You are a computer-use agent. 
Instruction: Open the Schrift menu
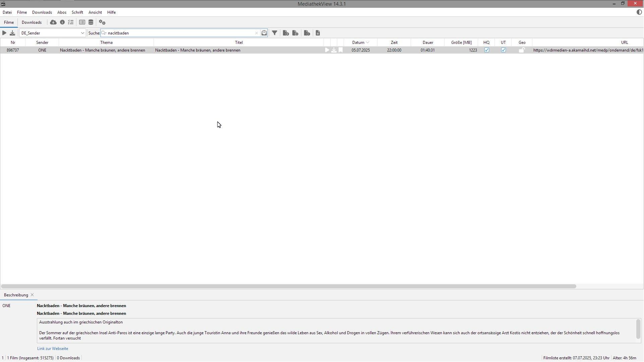[77, 12]
